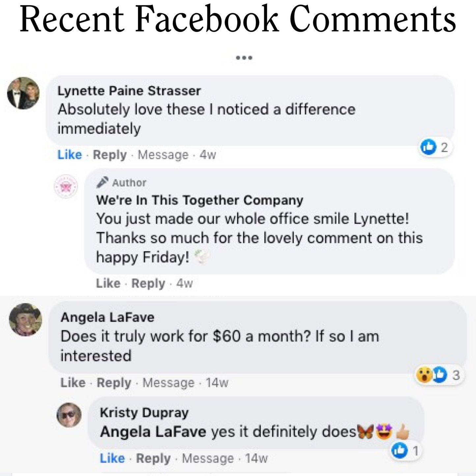Like the company's reply to Lynette
Viewport: 476px width, 476px height.
108,283
